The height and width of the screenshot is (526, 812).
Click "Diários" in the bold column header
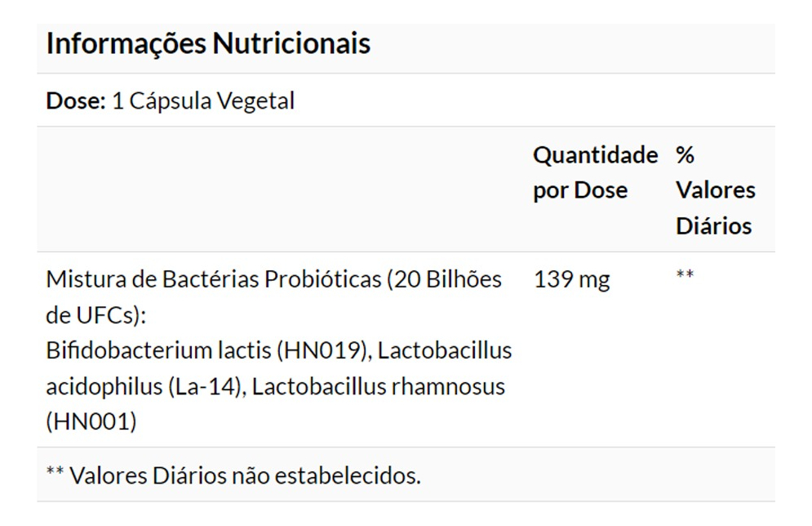pyautogui.click(x=713, y=226)
